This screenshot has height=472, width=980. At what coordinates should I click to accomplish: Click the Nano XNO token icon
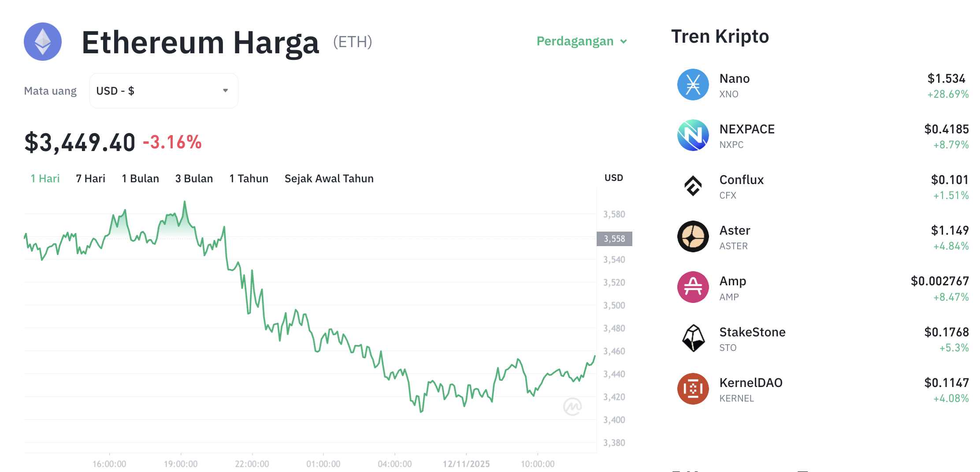point(693,85)
